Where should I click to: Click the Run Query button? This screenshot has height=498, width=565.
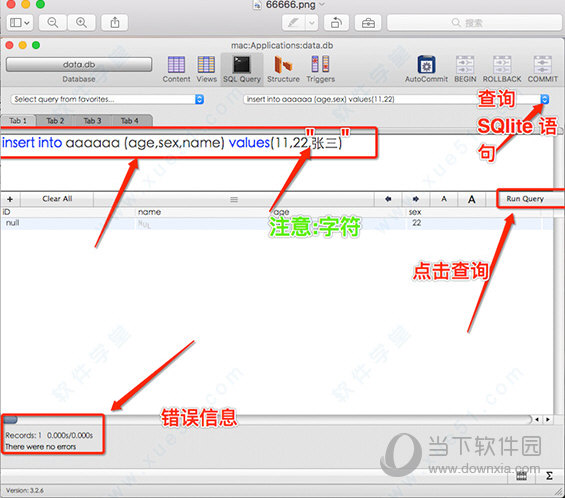tap(525, 199)
